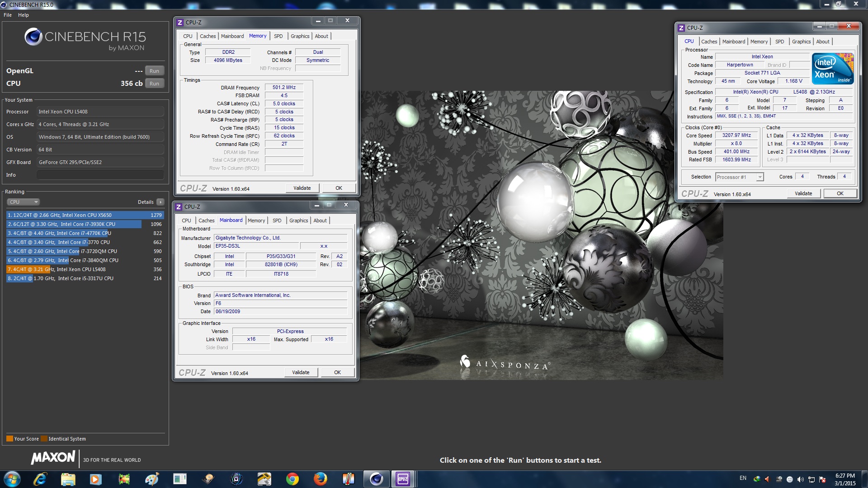868x488 pixels.
Task: Open About tab in right CPU-Z window
Action: 823,42
